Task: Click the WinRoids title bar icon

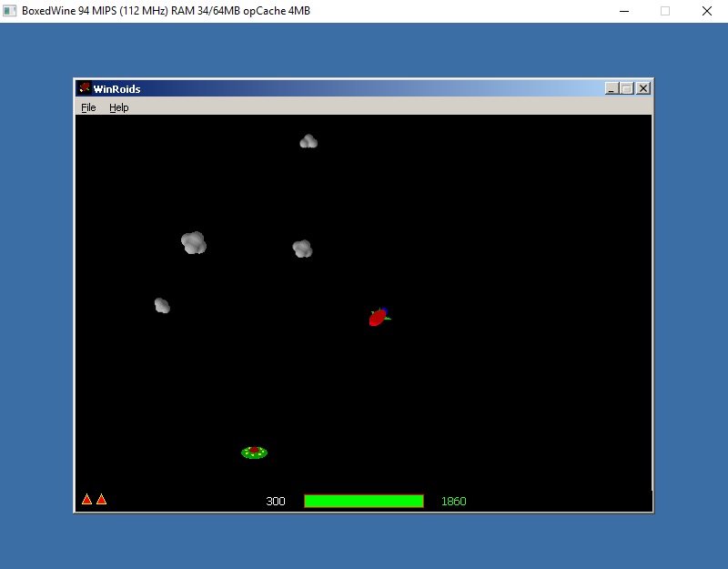Action: (x=85, y=88)
